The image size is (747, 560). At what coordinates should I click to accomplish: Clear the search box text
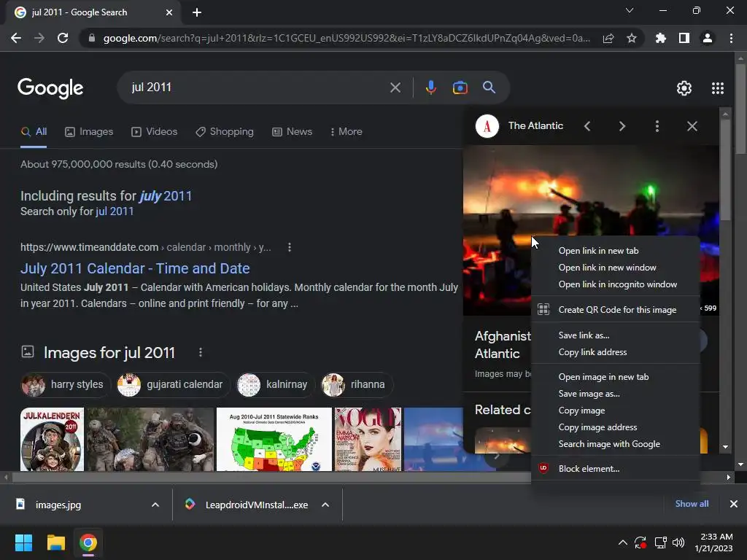[395, 87]
